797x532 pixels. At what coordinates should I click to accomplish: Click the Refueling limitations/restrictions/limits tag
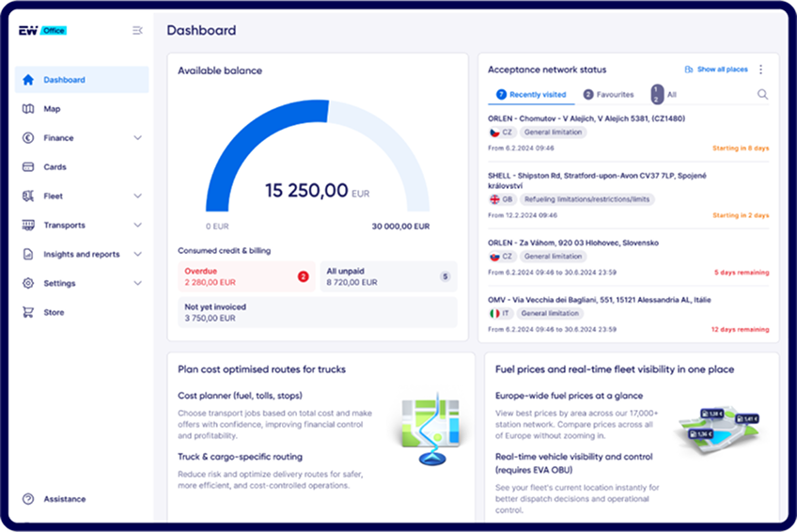587,199
